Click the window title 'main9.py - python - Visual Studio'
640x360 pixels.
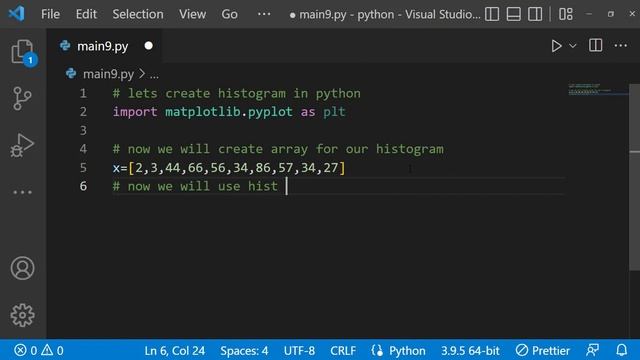pos(390,14)
